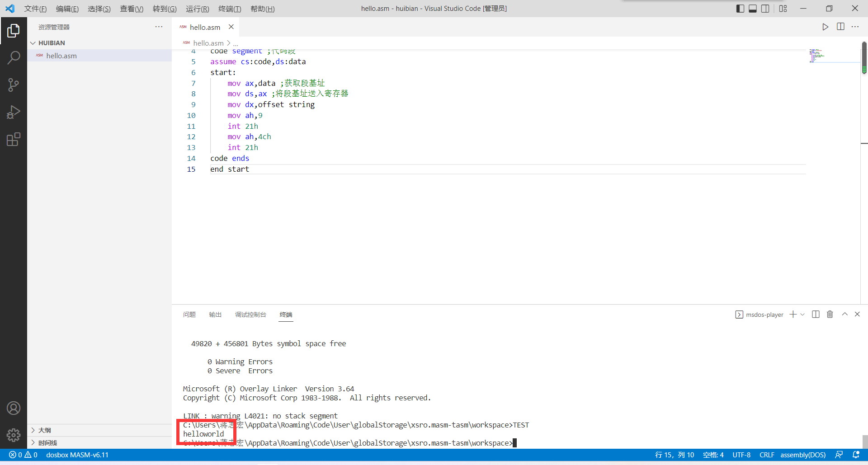The width and height of the screenshot is (868, 465).
Task: Select the msdos-player terminal
Action: pyautogui.click(x=759, y=315)
